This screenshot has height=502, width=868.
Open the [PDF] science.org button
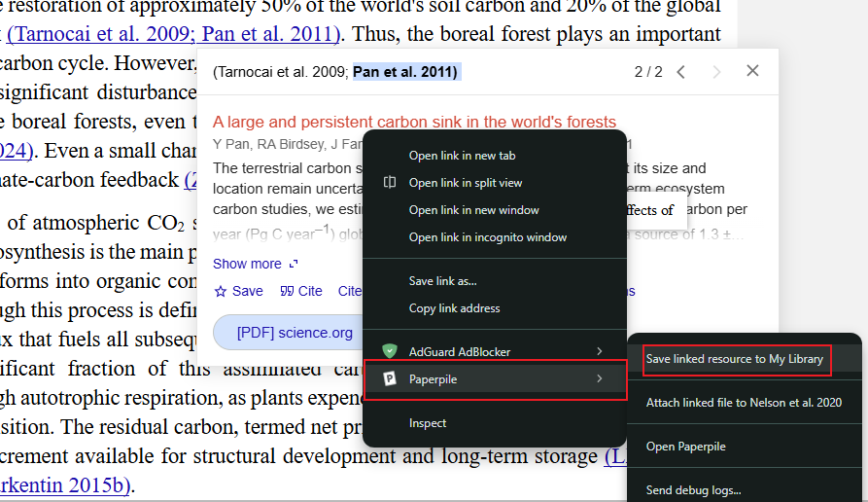(x=295, y=333)
